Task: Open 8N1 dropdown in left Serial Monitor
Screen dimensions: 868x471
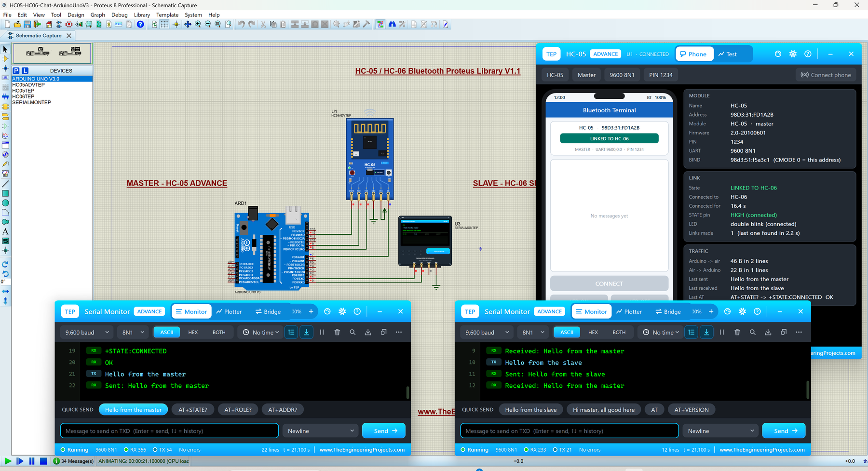Action: (133, 332)
